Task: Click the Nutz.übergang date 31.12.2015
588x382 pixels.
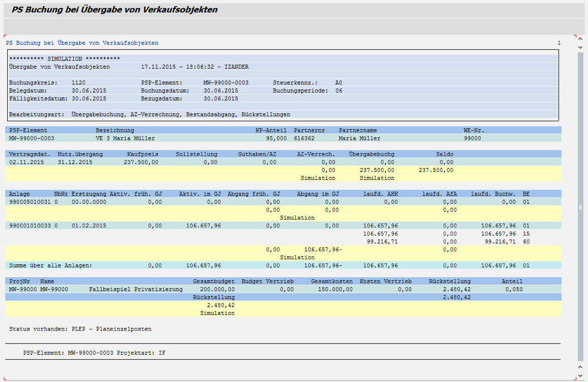Action: tap(75, 162)
